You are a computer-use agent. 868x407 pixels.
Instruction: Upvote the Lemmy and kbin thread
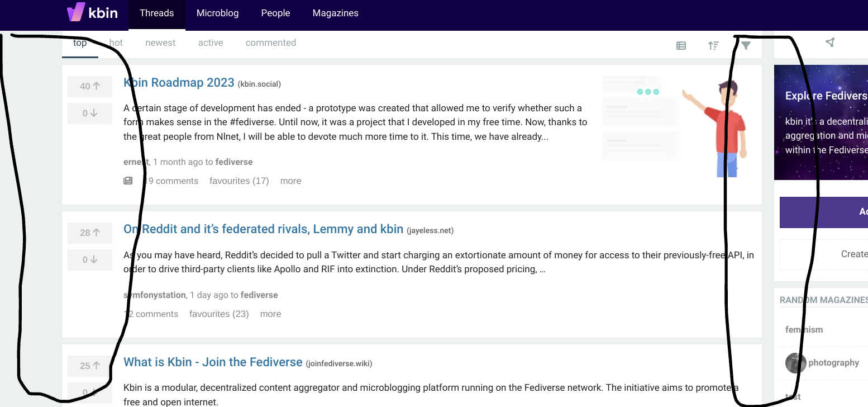pyautogui.click(x=89, y=233)
